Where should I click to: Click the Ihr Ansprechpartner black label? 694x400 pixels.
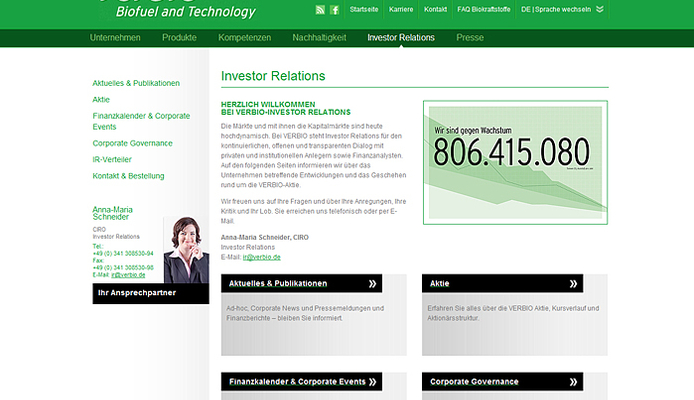tap(150, 293)
